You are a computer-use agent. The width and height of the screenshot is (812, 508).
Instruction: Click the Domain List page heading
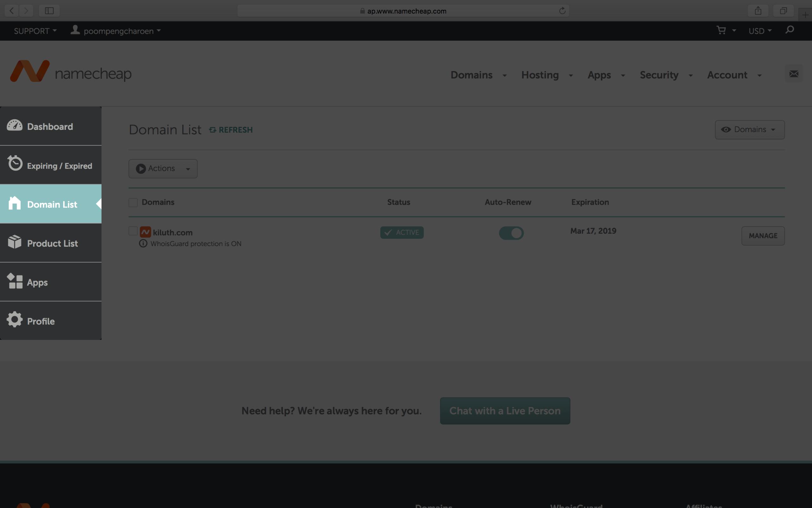[165, 130]
